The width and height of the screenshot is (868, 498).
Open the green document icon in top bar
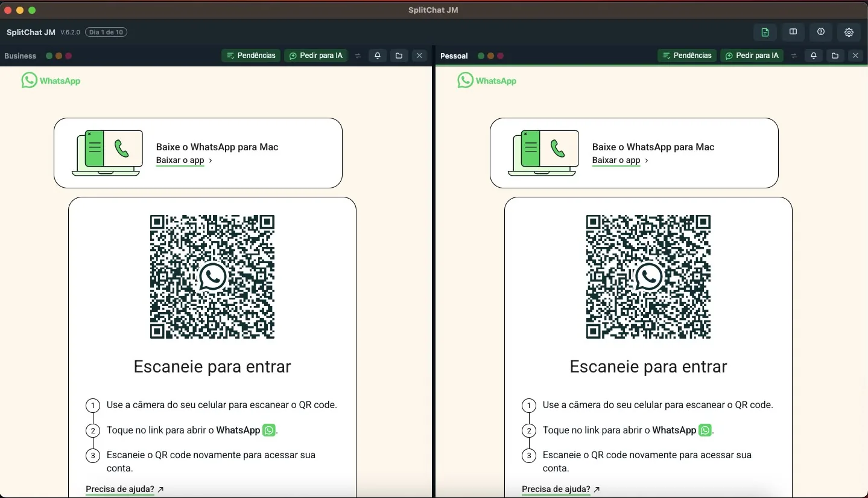point(765,32)
